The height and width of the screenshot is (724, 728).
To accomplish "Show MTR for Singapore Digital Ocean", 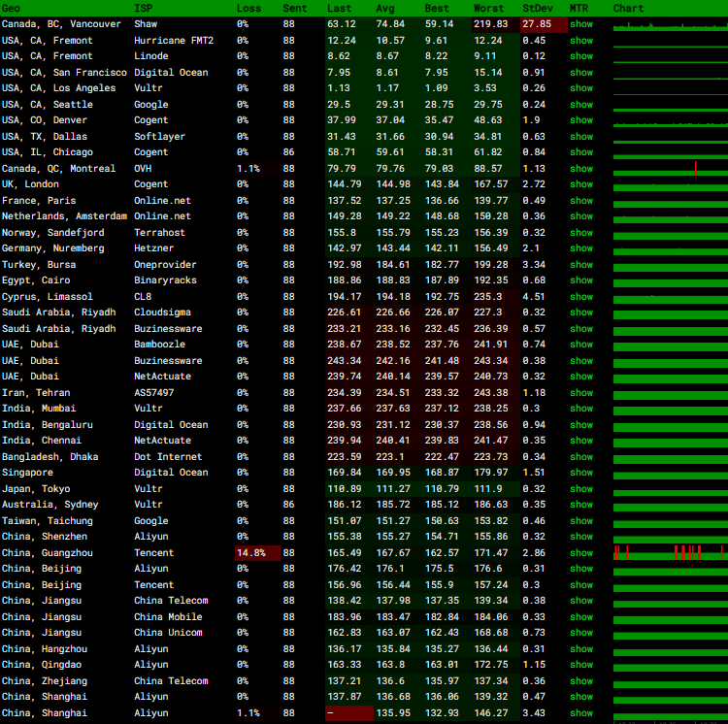I will coord(581,473).
